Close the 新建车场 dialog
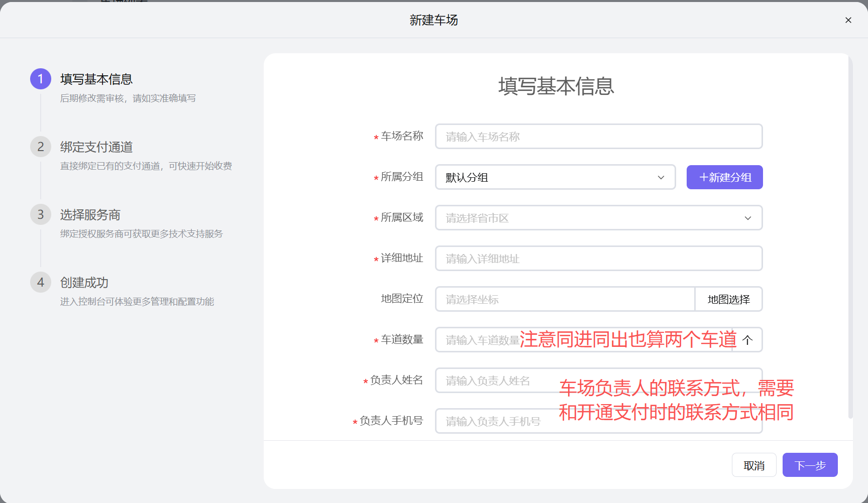 click(848, 20)
